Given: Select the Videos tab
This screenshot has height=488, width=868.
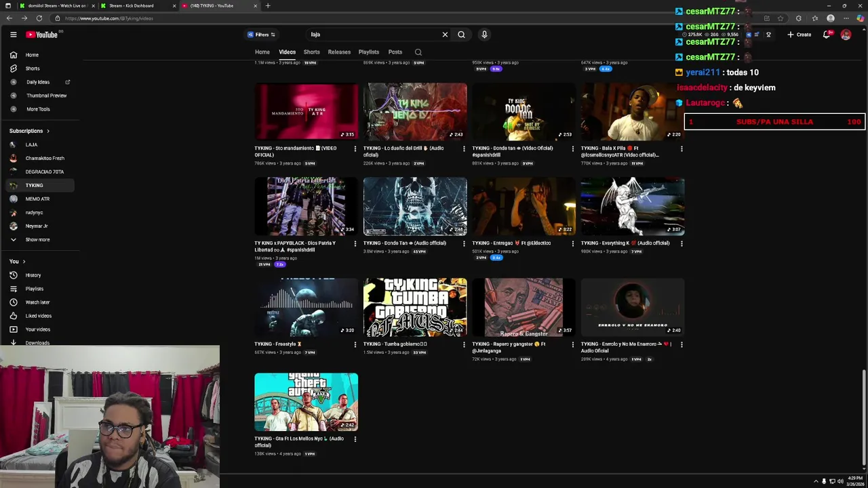Looking at the screenshot, I should click(287, 52).
